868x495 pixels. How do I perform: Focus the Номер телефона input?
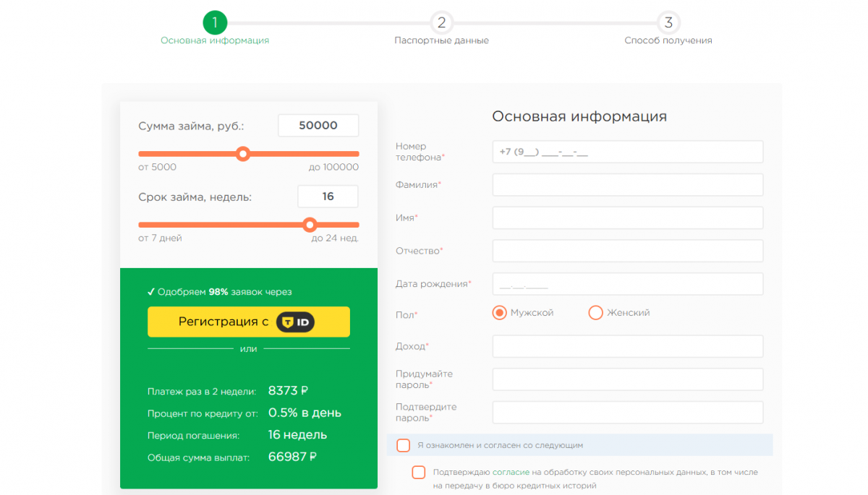(x=627, y=152)
